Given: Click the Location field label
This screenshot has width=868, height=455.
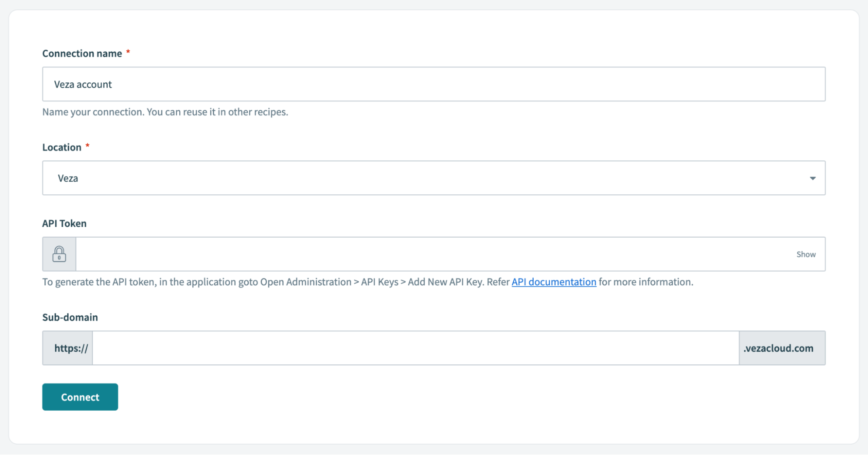Looking at the screenshot, I should click(62, 147).
